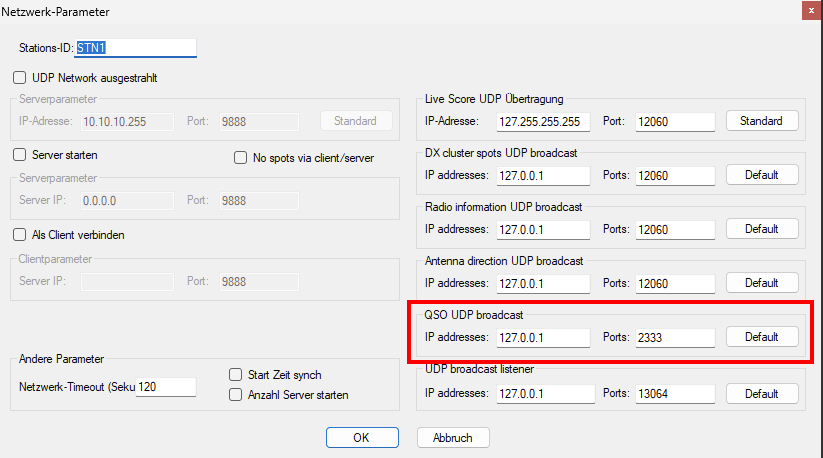Viewport: 823px width, 458px height.
Task: Click Default for UDP broadcast listener
Action: 761,394
